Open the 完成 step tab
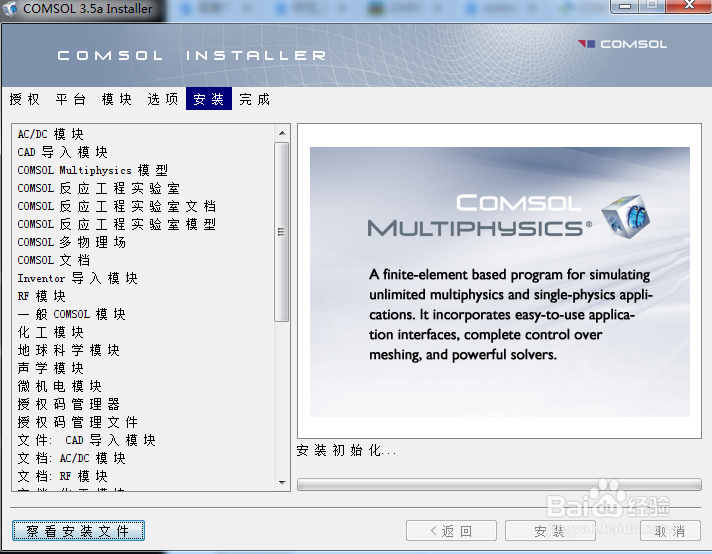 [x=255, y=99]
